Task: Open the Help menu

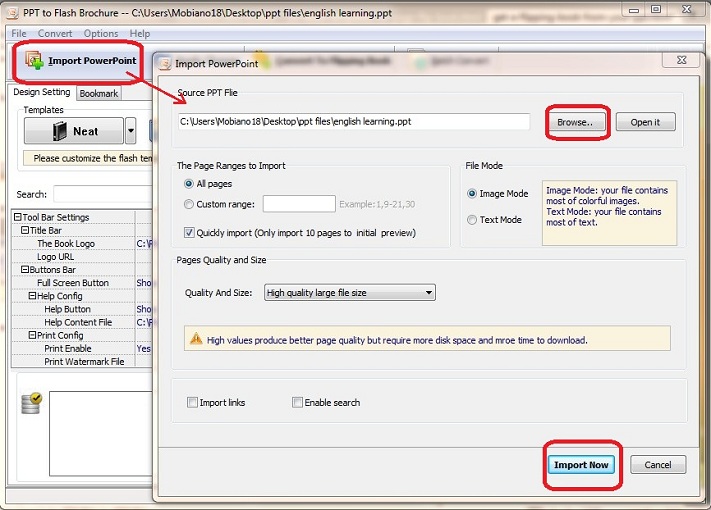Action: pyautogui.click(x=140, y=34)
